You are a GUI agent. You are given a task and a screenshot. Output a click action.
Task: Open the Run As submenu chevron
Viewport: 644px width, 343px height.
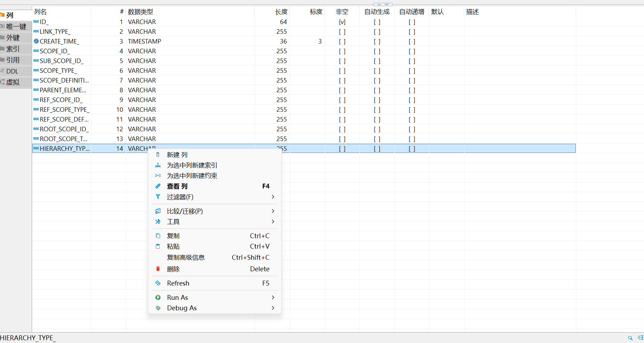273,297
